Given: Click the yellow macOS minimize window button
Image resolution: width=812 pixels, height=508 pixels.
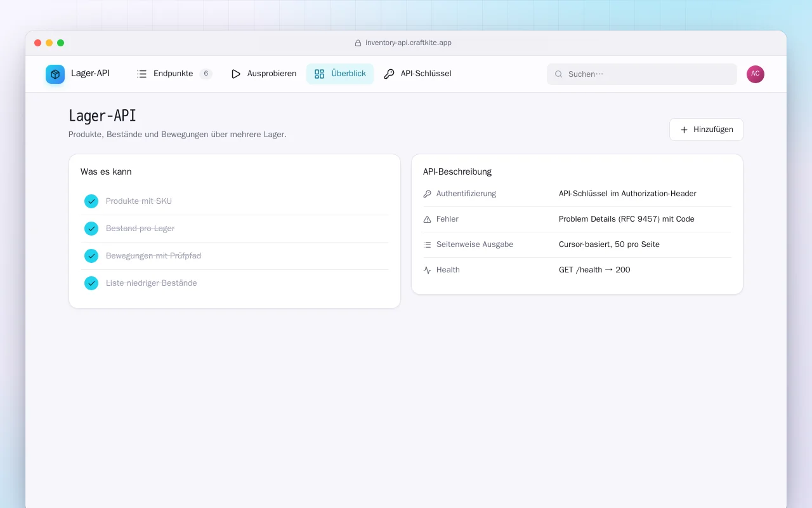Looking at the screenshot, I should point(49,43).
